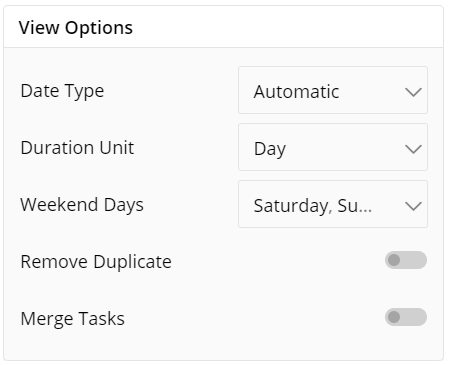Click blank panel area below Merge Tasks
Screen dimensions: 449x365
223,345
